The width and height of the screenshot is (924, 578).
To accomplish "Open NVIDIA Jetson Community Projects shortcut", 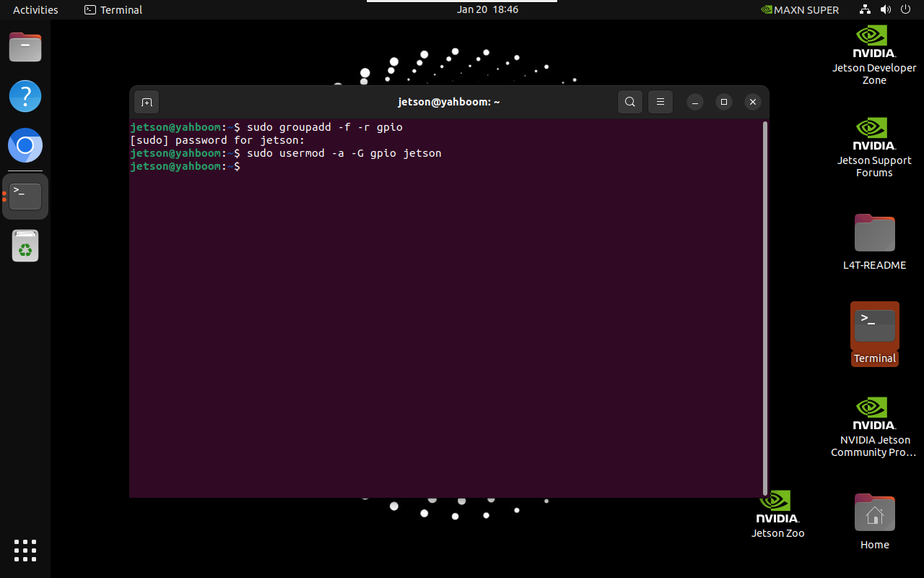I will (x=874, y=427).
